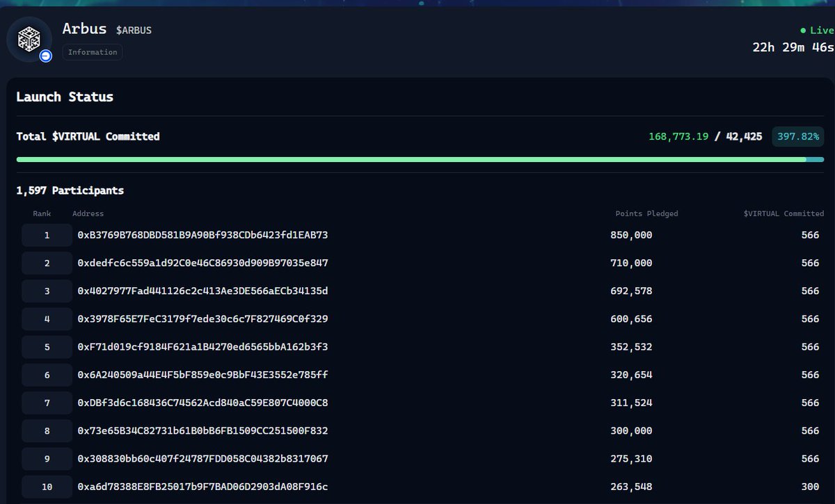Click the Address column header
The width and height of the screenshot is (835, 504).
point(88,213)
